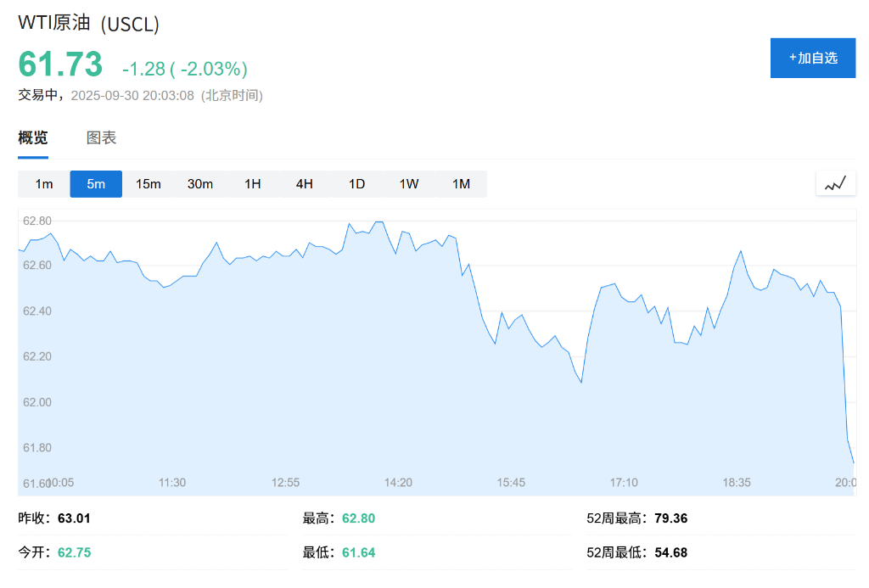Select the 1m interval
The height and width of the screenshot is (588, 869).
(x=44, y=184)
